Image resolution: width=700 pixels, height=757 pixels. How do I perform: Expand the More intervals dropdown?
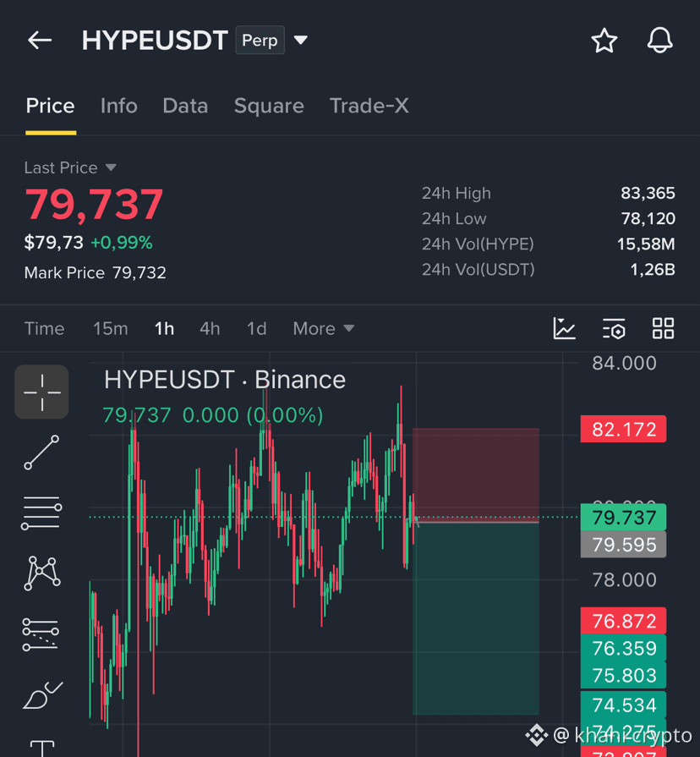click(323, 329)
